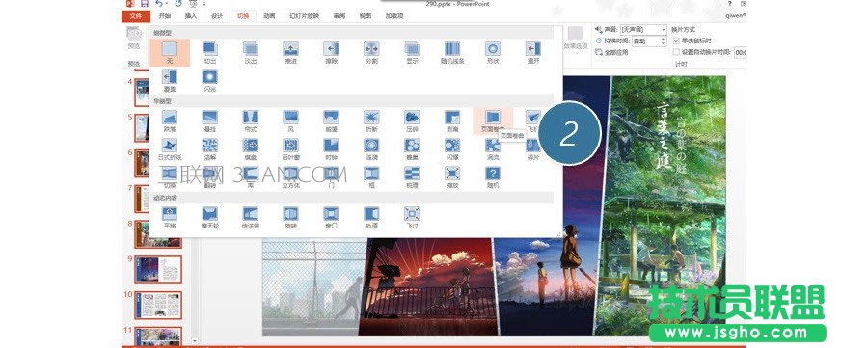
Task: Select the 门 (Doors) transition
Action: 331,177
